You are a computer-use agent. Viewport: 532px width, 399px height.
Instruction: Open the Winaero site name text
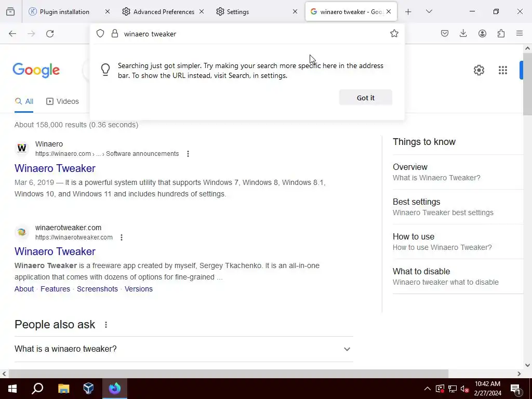(x=49, y=144)
